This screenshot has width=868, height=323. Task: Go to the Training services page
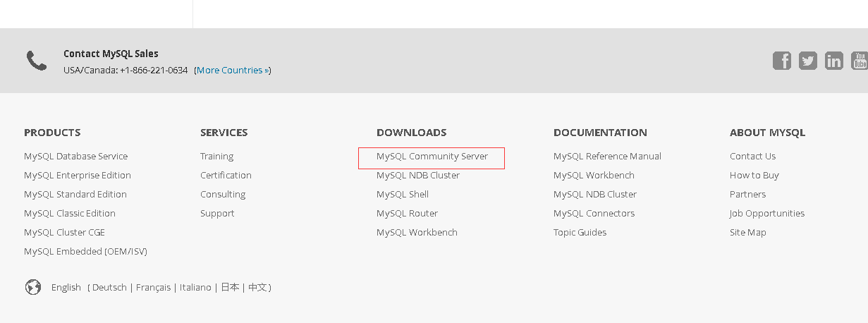click(x=216, y=157)
